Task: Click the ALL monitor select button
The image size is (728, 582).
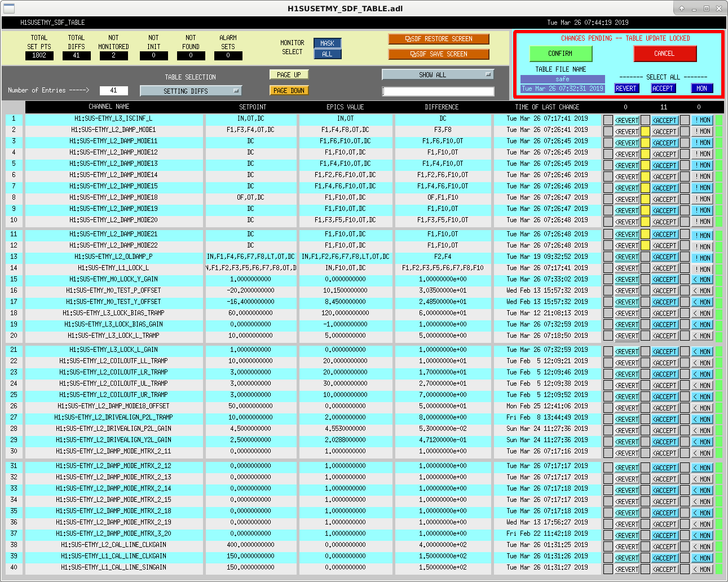Action: click(x=327, y=54)
